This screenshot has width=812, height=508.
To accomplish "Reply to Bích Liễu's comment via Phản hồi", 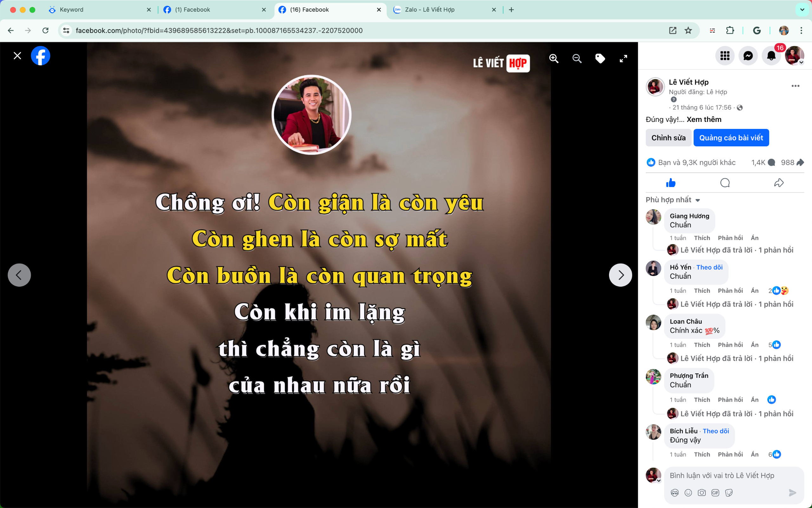I will point(730,455).
